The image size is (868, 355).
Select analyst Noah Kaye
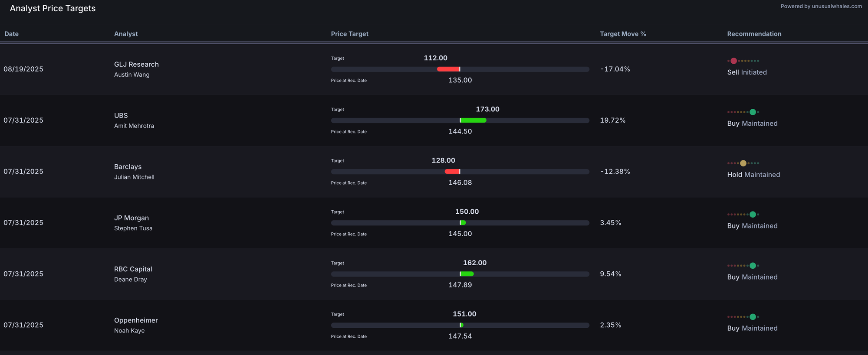129,330
